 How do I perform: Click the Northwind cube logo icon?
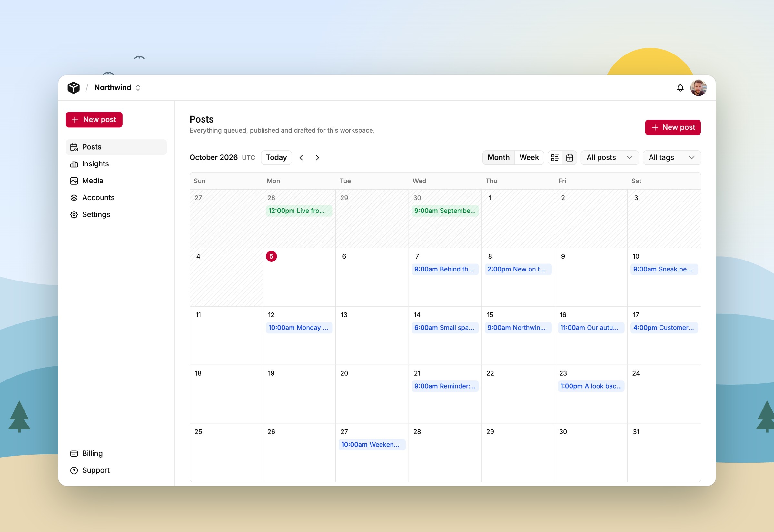coord(73,88)
